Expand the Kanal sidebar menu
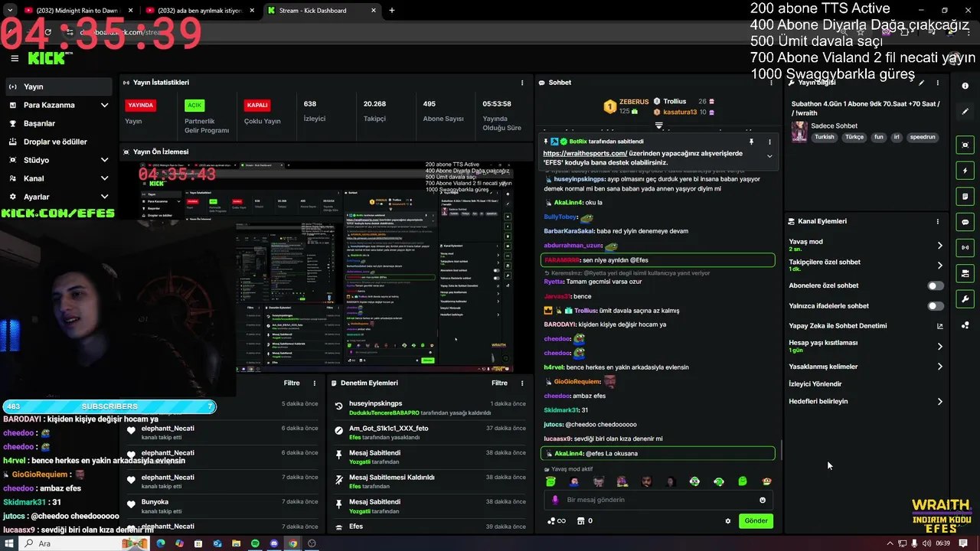The height and width of the screenshot is (551, 980). click(x=58, y=178)
